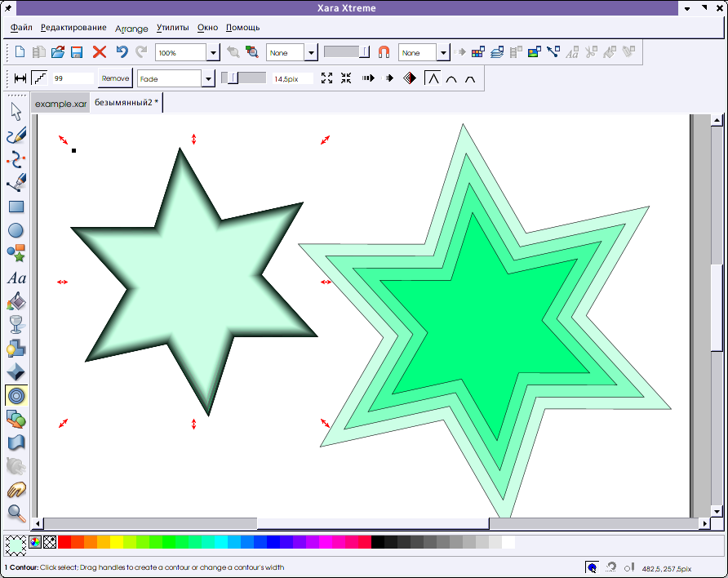Activate the Zoom magnifier tool
This screenshot has width=728, height=578.
(16, 514)
